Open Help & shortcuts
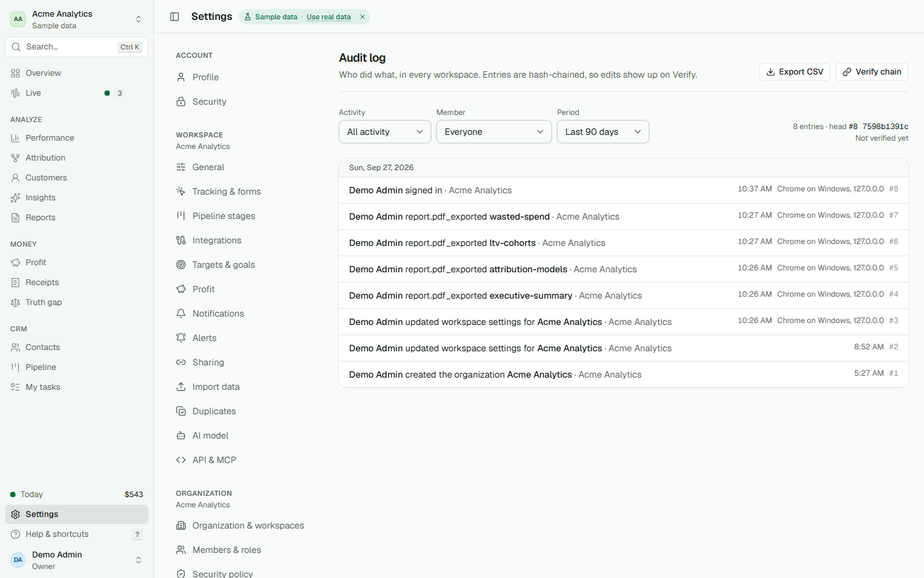Image resolution: width=924 pixels, height=578 pixels. point(76,534)
